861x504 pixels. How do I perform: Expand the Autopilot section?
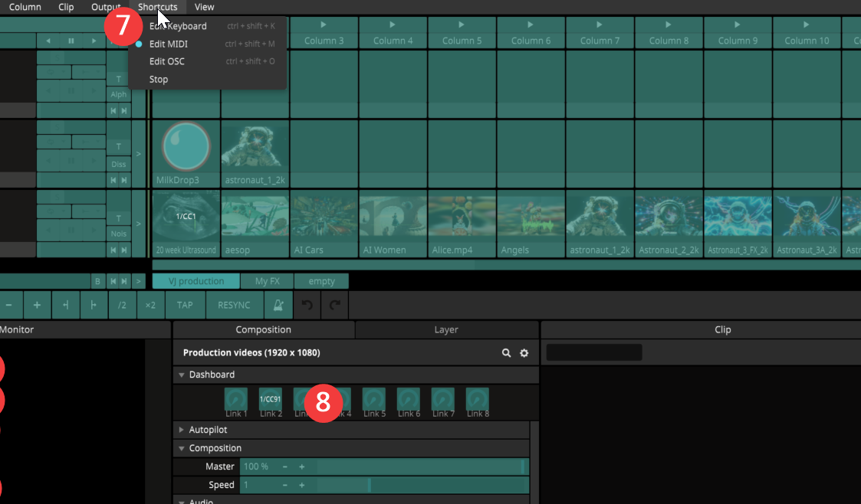182,430
